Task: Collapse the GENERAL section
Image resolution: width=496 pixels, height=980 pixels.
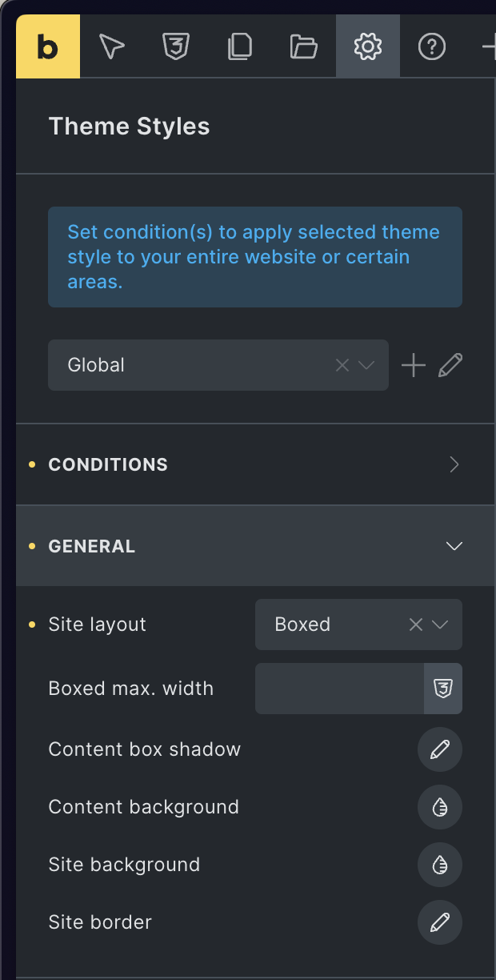Action: [x=256, y=546]
